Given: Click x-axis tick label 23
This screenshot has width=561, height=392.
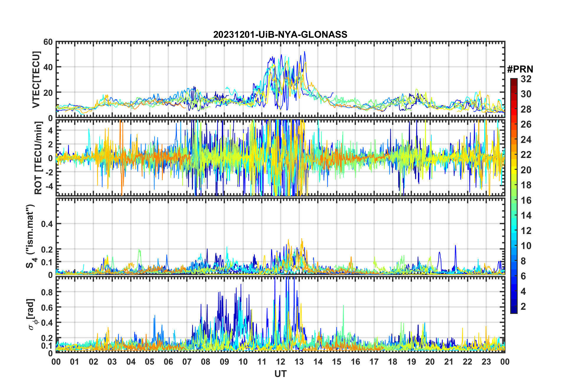Looking at the screenshot, I should coord(486,362).
